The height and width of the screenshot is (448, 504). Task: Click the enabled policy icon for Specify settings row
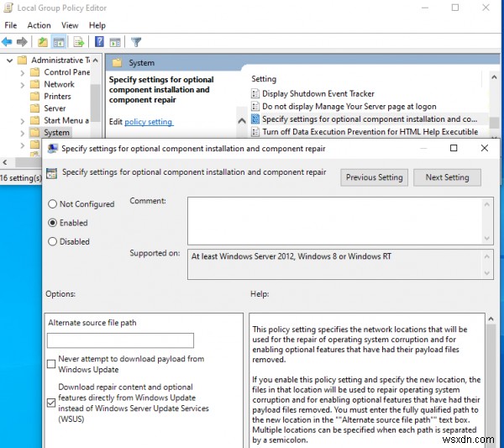click(255, 119)
